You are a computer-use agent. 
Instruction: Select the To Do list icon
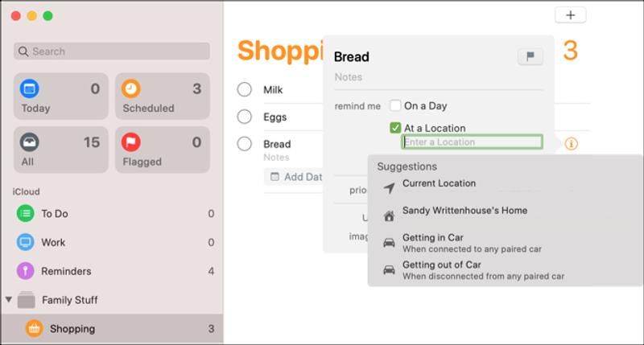coord(27,213)
